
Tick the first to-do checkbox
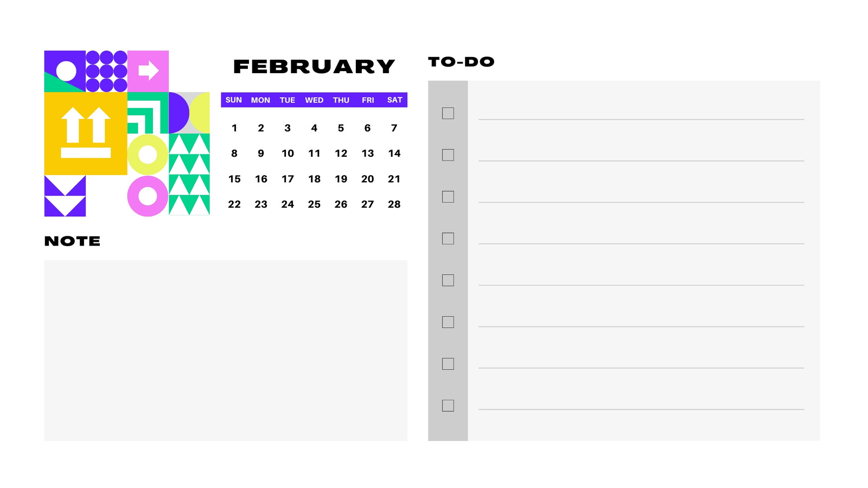pos(448,113)
